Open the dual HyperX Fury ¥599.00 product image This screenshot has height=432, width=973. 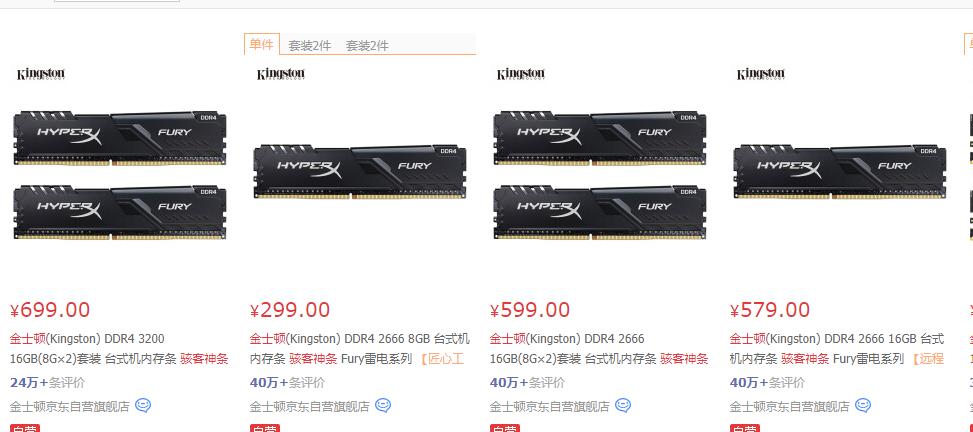pyautogui.click(x=600, y=175)
